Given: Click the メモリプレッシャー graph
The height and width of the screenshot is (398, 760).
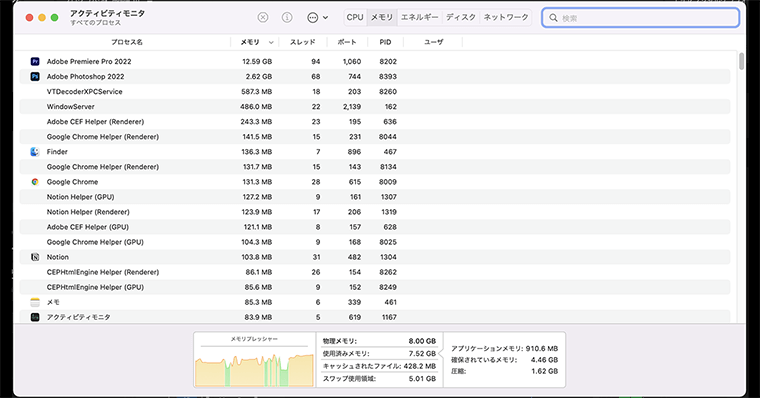Looking at the screenshot, I should [254, 360].
